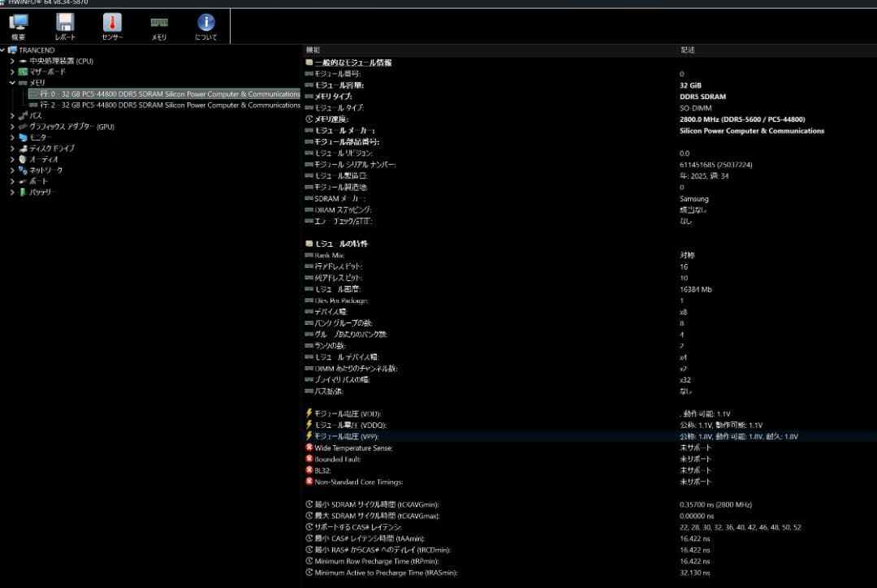877x588 pixels.
Task: Click the TRANCEND computer icon in tree
Action: click(x=13, y=50)
